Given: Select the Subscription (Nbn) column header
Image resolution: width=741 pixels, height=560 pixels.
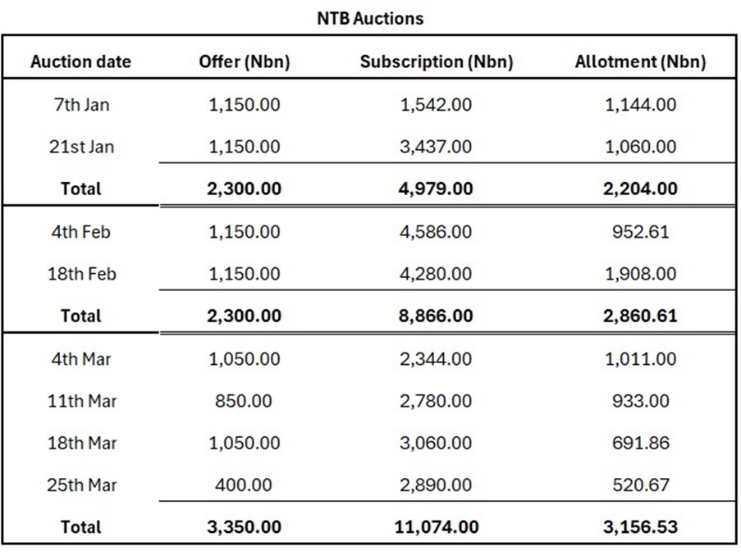Looking at the screenshot, I should (x=436, y=61).
